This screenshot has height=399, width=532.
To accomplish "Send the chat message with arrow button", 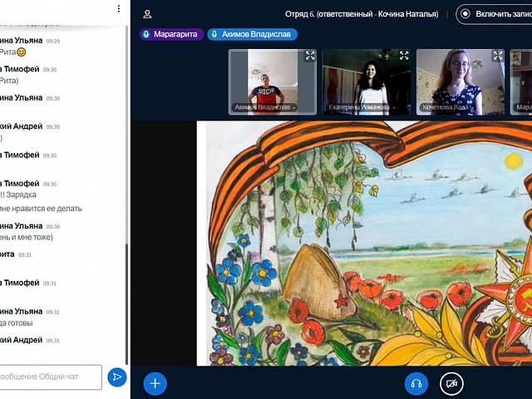I will [117, 377].
